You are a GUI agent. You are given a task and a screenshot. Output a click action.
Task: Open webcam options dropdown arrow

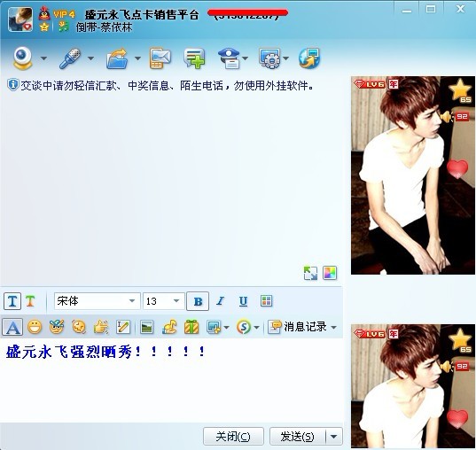click(43, 58)
